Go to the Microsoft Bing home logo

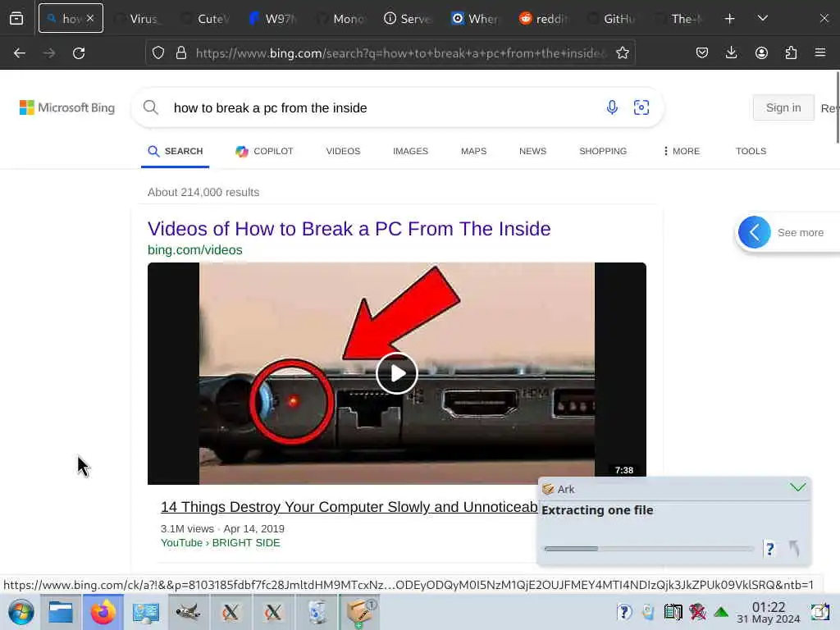[67, 107]
